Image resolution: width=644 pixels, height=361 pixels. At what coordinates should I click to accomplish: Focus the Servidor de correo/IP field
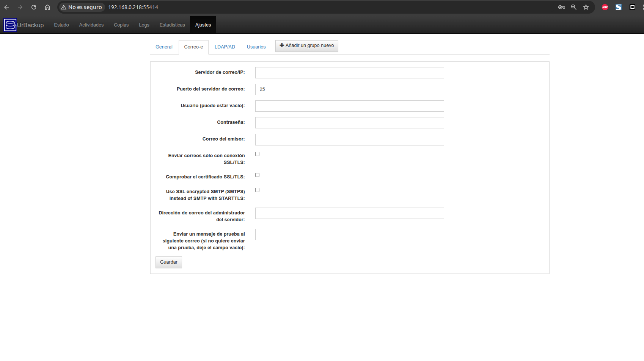(349, 73)
